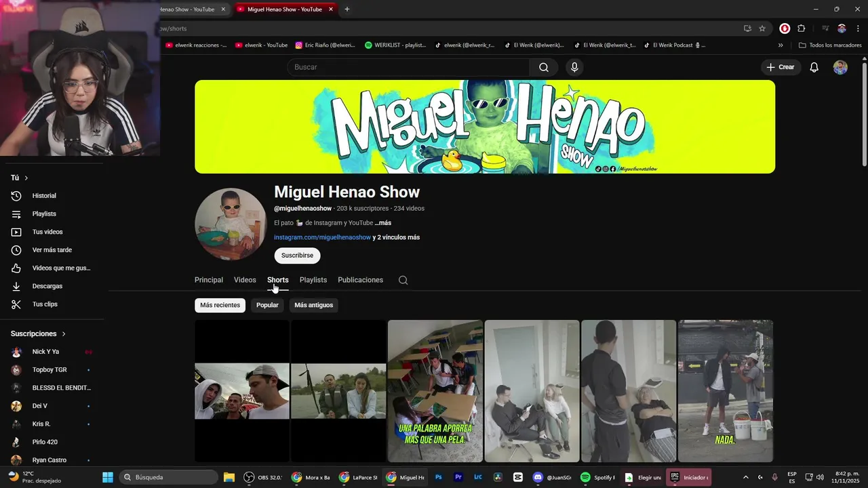The width and height of the screenshot is (868, 488).
Task: Focus the Windows Búsqueda taskbar search
Action: point(170,477)
